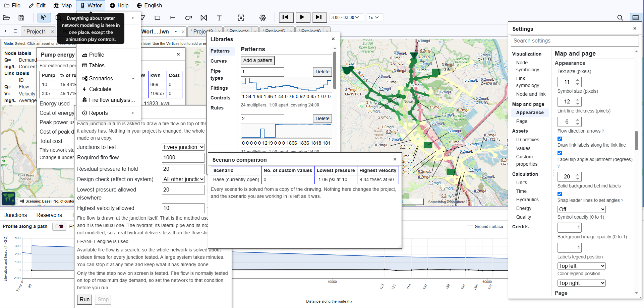Click the Libraries patterns scrollbar
This screenshot has height=308, width=644.
click(x=335, y=70)
